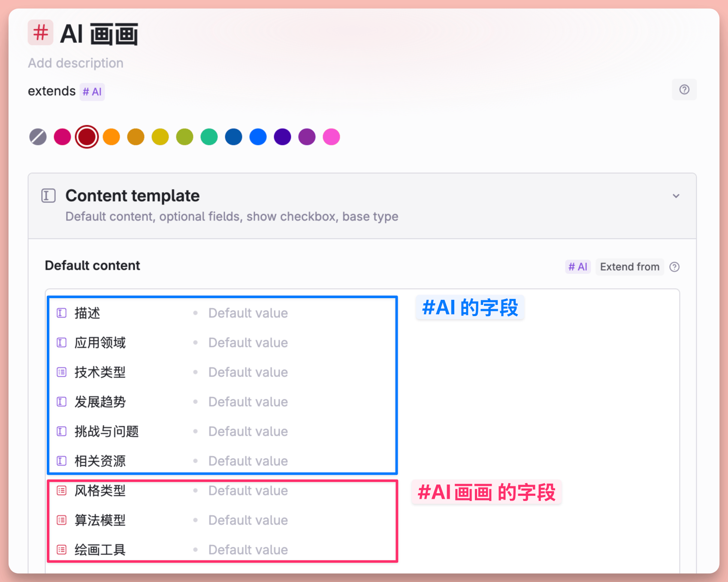Click the 发展趋势 field name
Screen dimensions: 728x582
[x=100, y=402]
